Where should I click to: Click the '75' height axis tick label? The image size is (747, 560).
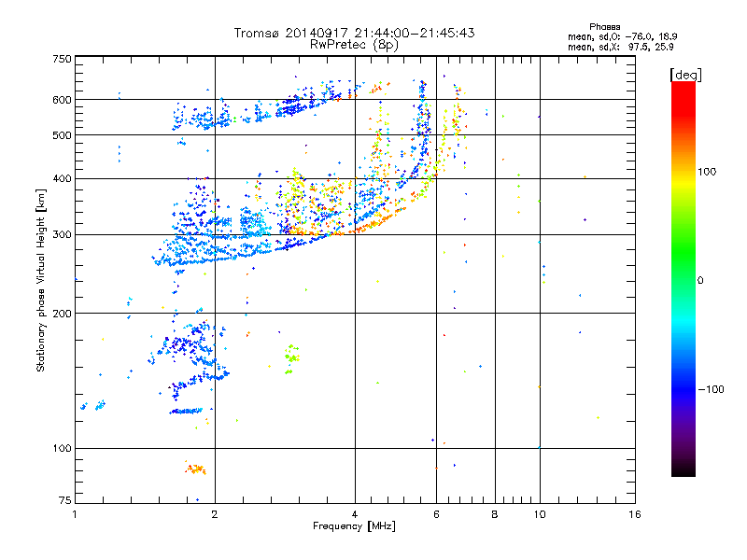click(x=65, y=500)
